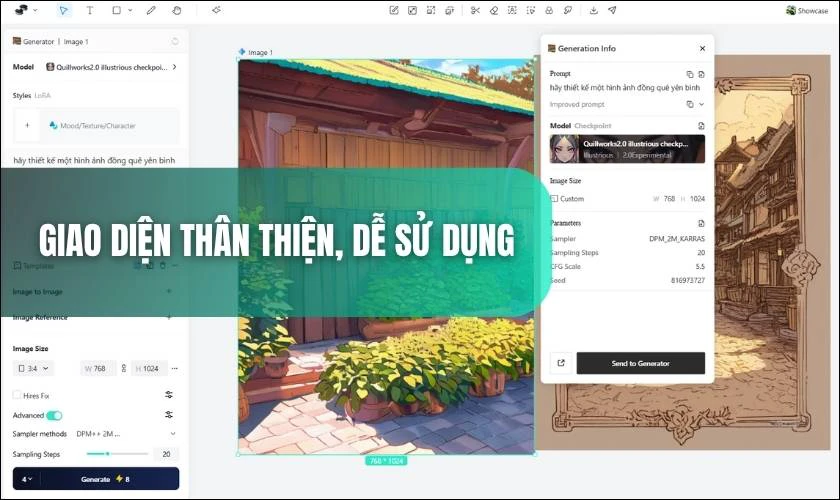Activate the hand pan tool

(x=177, y=10)
